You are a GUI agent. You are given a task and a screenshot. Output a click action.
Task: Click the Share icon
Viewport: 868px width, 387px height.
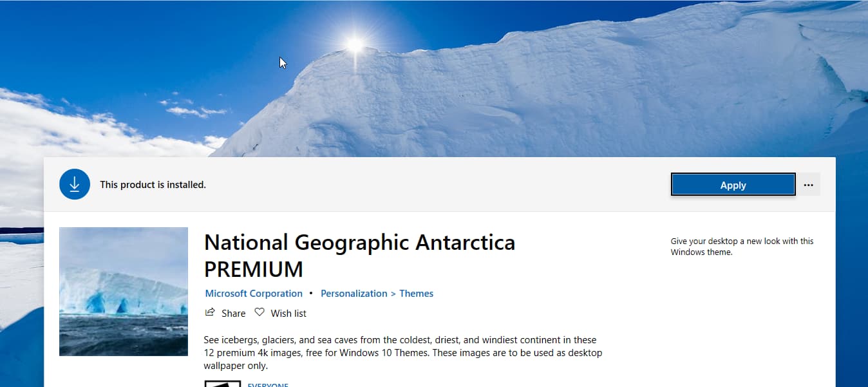(x=209, y=312)
